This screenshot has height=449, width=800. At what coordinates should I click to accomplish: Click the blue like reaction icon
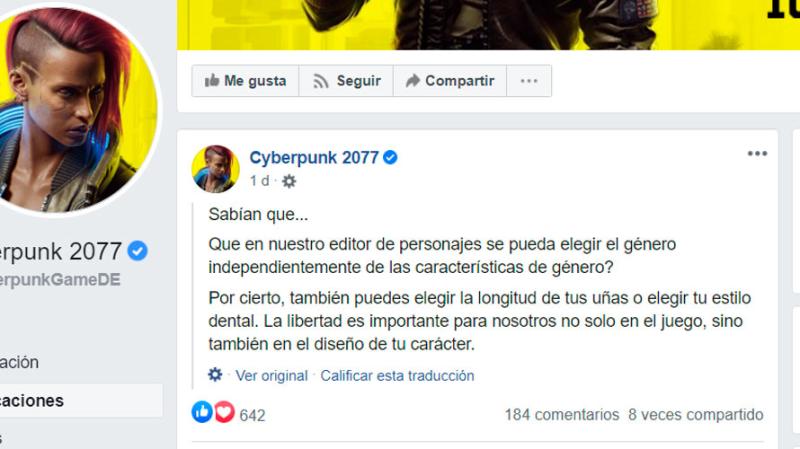(x=202, y=412)
